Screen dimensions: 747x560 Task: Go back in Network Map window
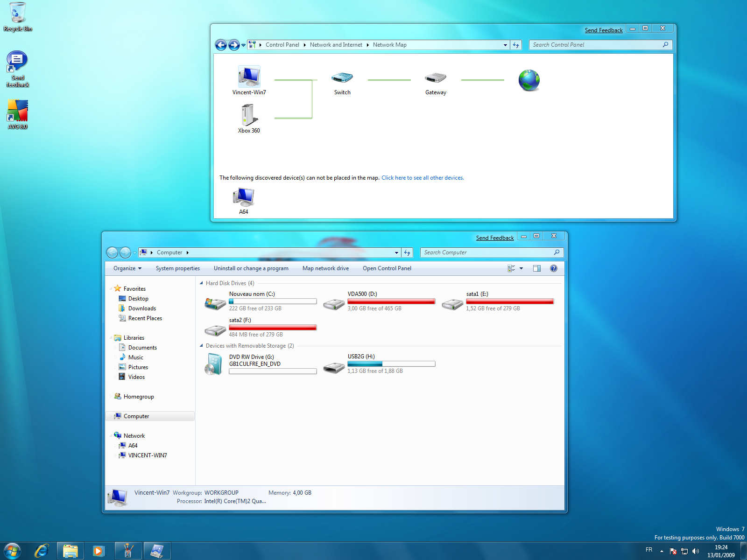coord(221,45)
